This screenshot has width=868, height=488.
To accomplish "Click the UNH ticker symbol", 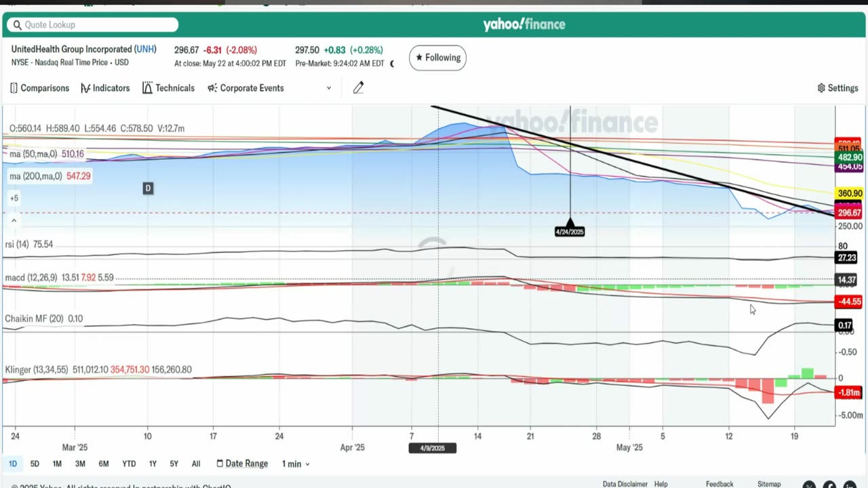I will pyautogui.click(x=145, y=49).
